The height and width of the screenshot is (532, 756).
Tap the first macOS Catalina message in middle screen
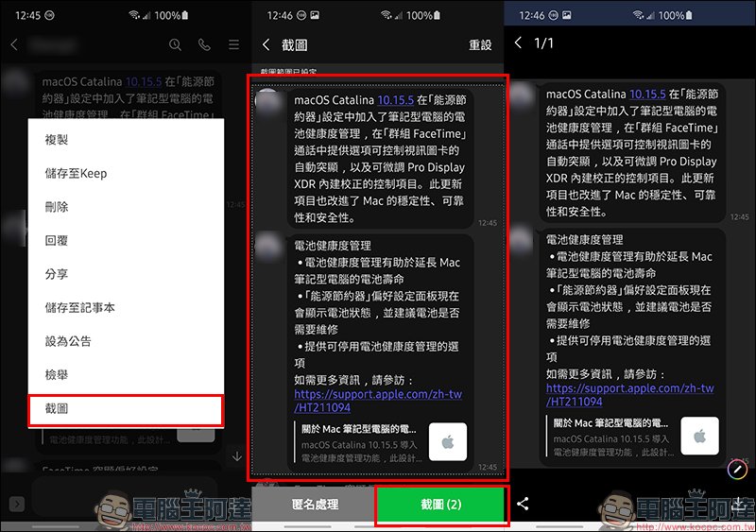point(380,159)
